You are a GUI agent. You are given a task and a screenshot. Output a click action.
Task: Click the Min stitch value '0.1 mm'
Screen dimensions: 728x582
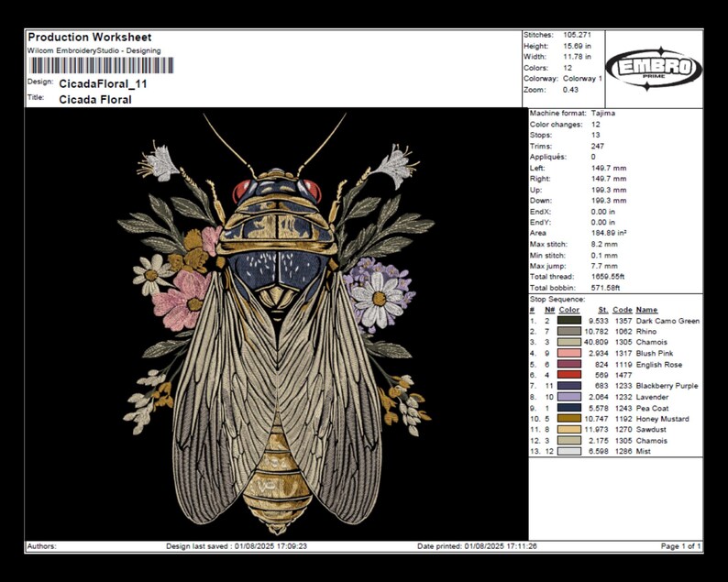click(604, 256)
